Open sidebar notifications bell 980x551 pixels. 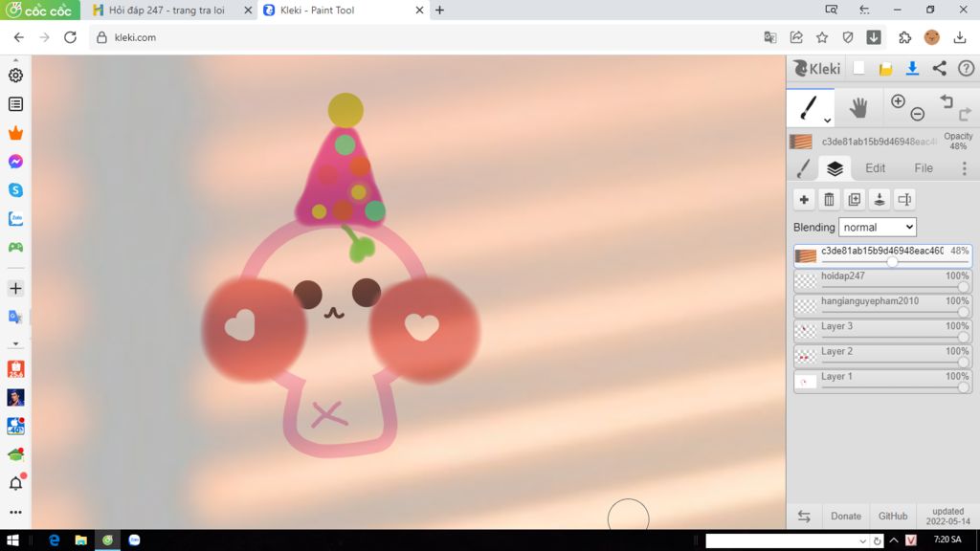16,482
